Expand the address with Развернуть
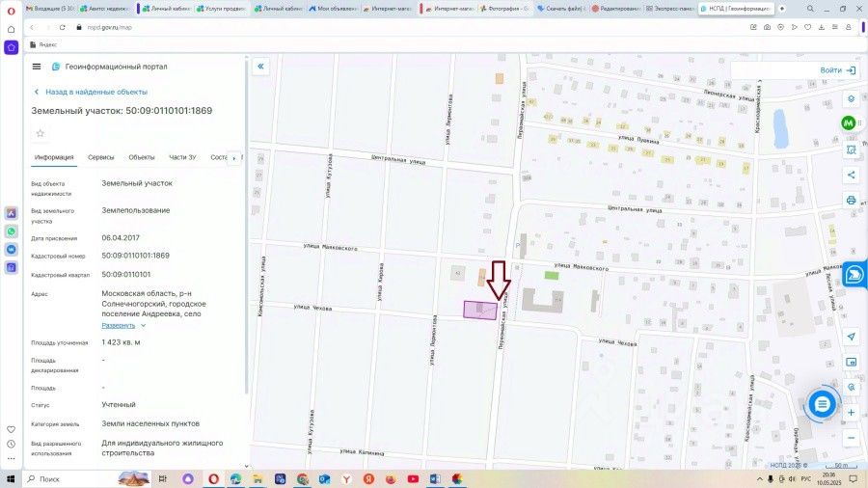The height and width of the screenshot is (488, 868). (123, 325)
